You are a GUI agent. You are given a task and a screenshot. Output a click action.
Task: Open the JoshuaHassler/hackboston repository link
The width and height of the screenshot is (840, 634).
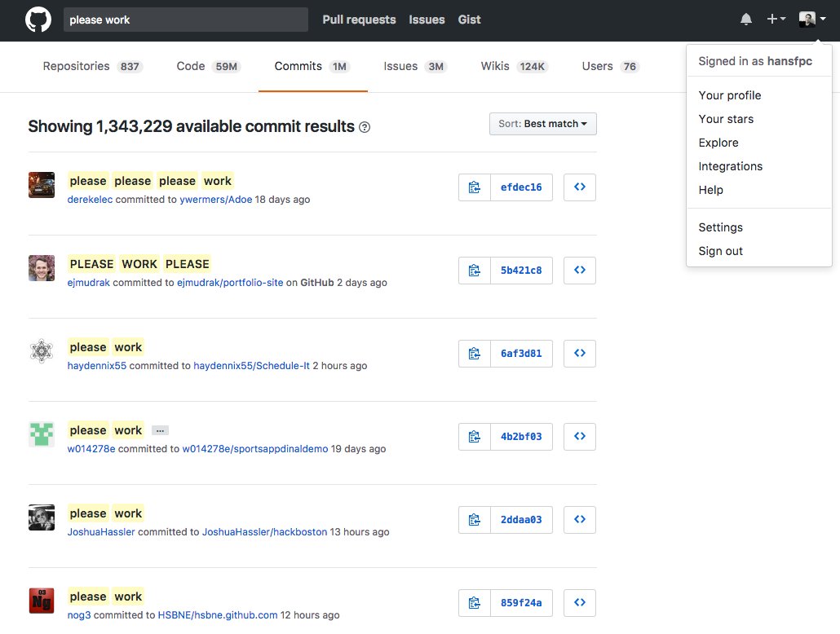265,532
